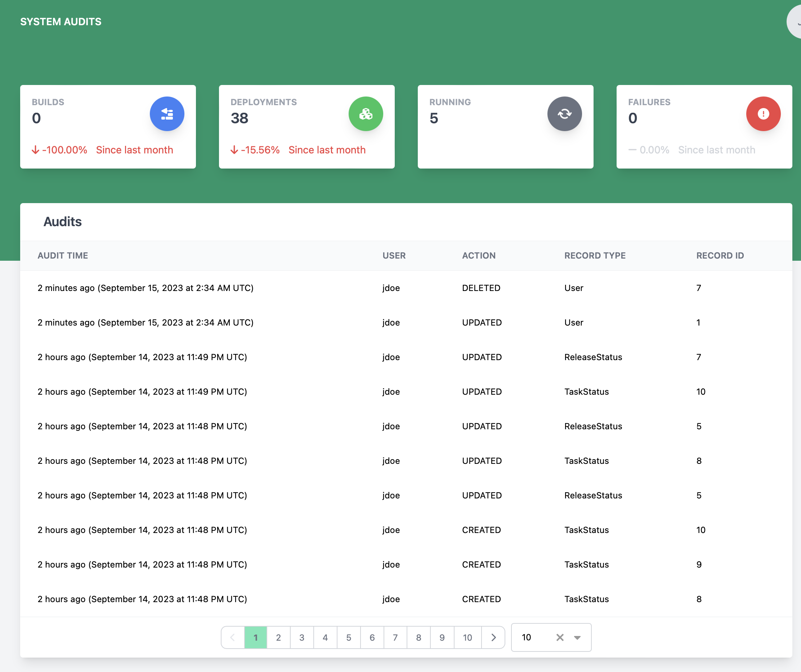The width and height of the screenshot is (801, 672).
Task: Click the SYSTEM AUDITS header title
Action: pos(61,22)
